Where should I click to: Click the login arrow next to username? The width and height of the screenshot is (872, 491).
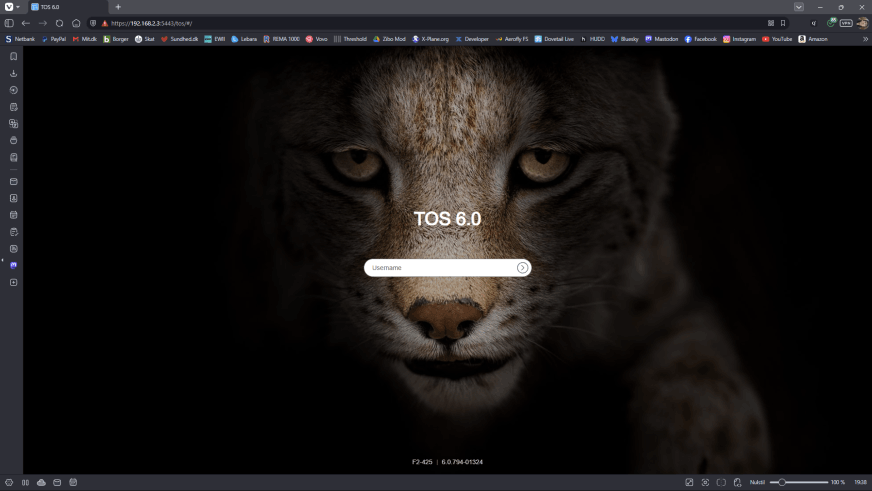522,268
